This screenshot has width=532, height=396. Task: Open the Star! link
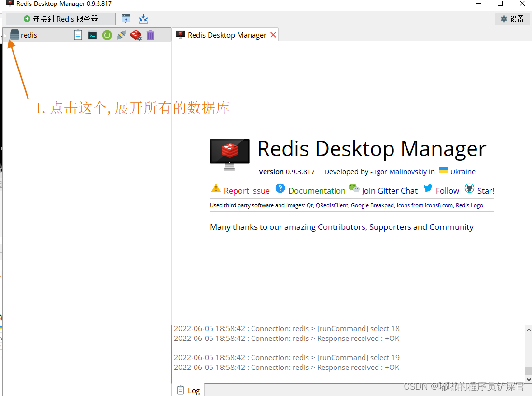[486, 191]
